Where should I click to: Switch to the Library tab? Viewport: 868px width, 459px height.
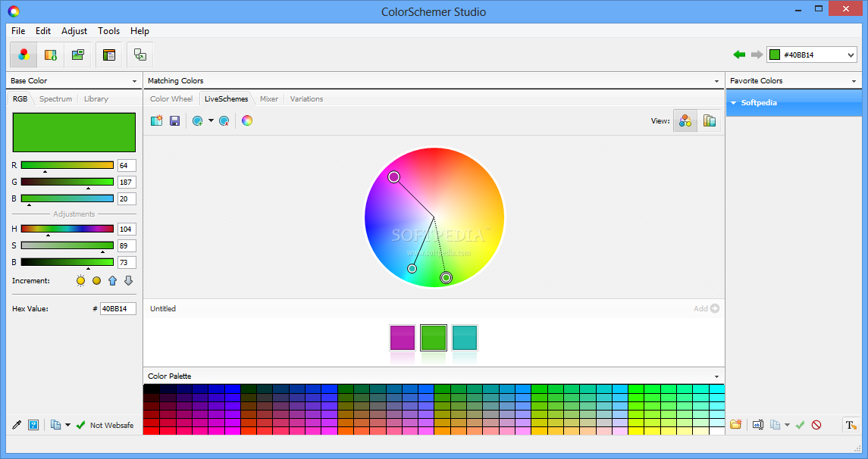pos(96,99)
